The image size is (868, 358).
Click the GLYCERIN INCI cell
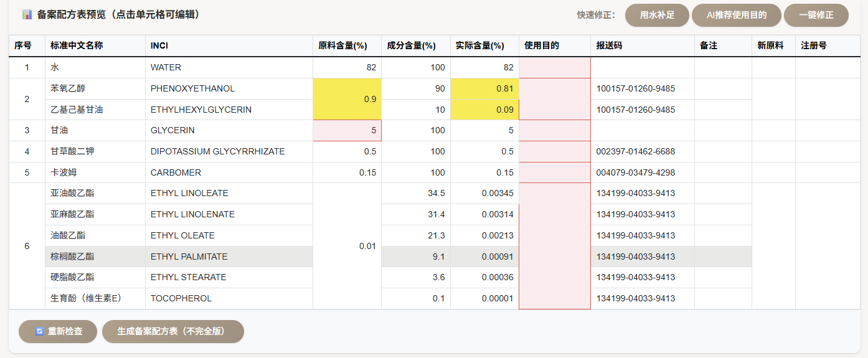(229, 131)
